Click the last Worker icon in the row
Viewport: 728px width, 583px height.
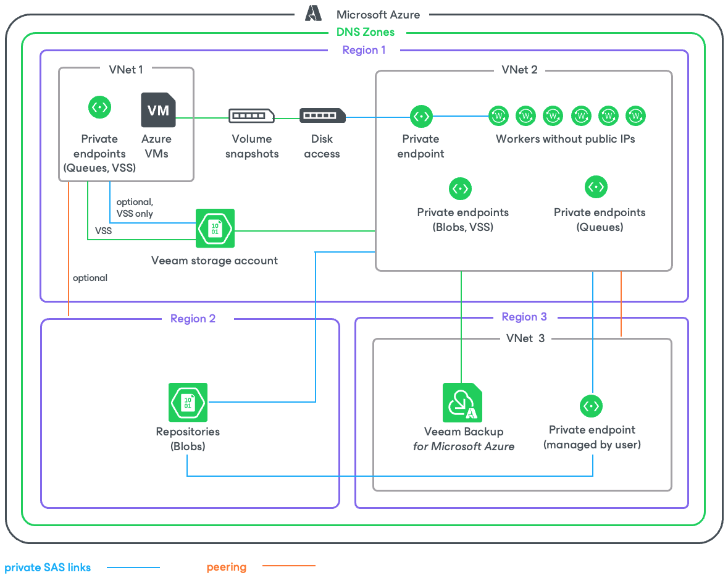click(635, 115)
